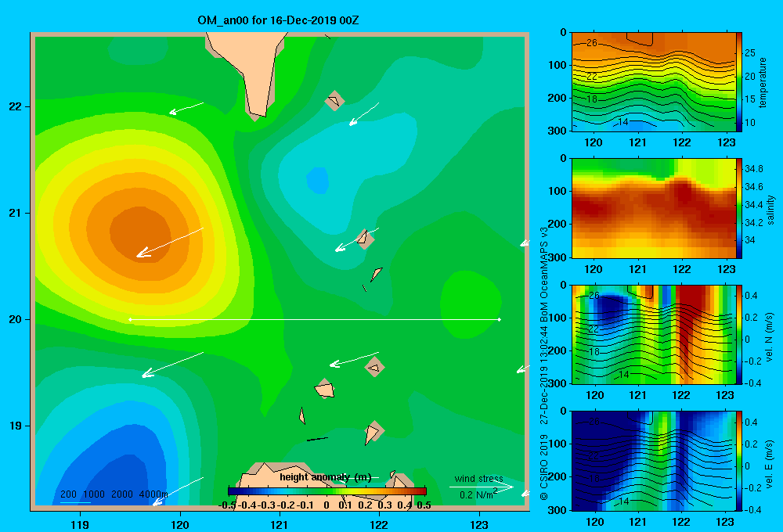Click latitude label 21 on main map
The width and height of the screenshot is (783, 532).
pos(16,213)
